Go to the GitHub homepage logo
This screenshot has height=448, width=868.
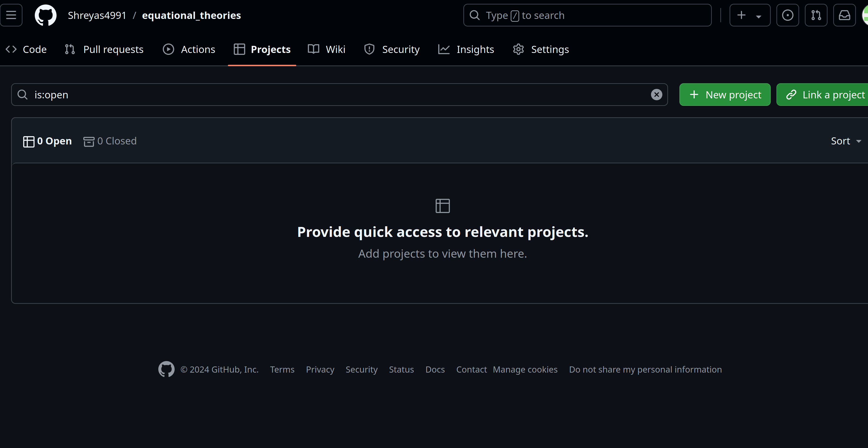point(45,15)
